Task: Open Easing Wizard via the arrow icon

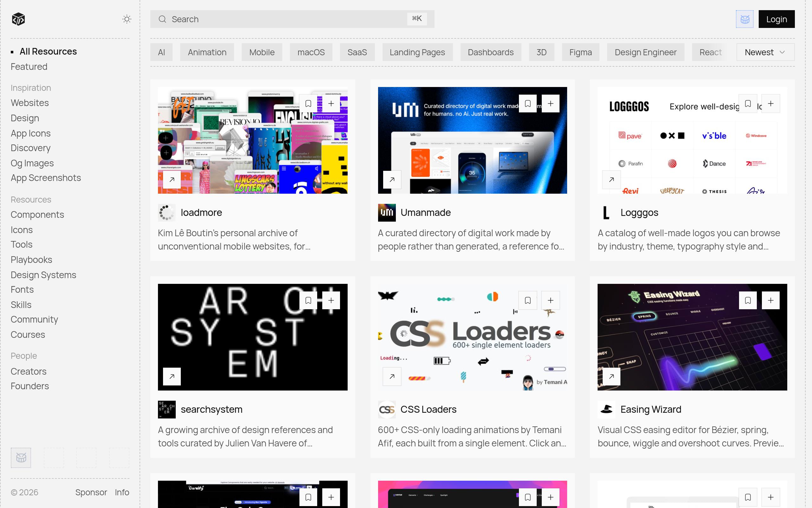Action: point(612,376)
